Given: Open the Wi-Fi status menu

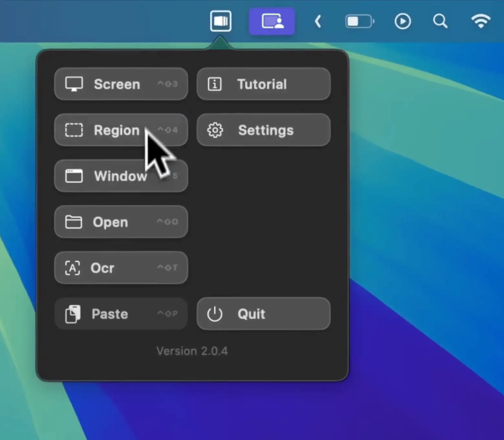Looking at the screenshot, I should click(481, 21).
